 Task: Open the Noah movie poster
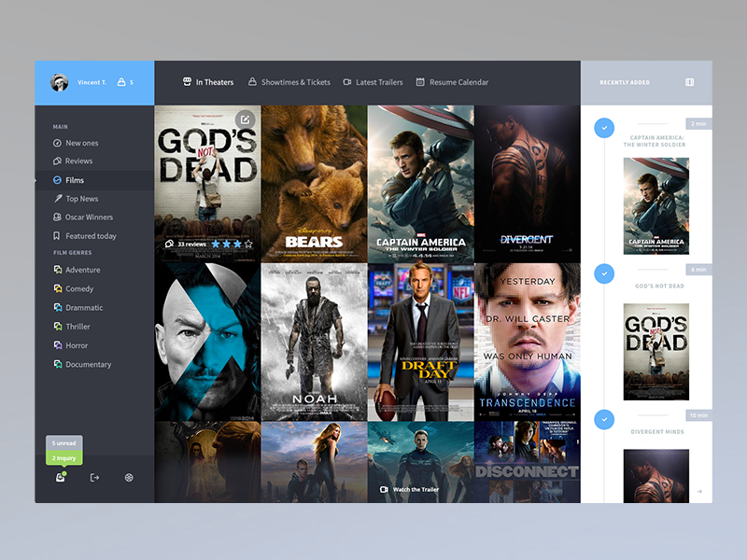click(x=314, y=342)
